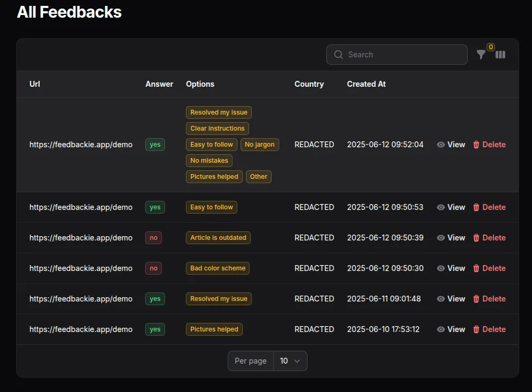
Task: Open the filters panel via the funnel icon
Action: 481,54
